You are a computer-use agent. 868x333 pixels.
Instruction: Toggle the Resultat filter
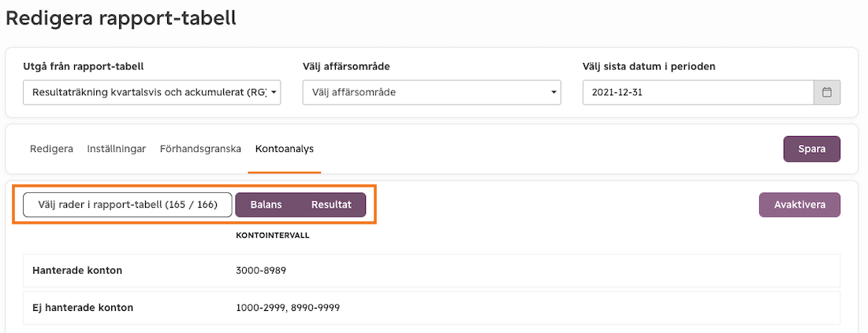(332, 205)
